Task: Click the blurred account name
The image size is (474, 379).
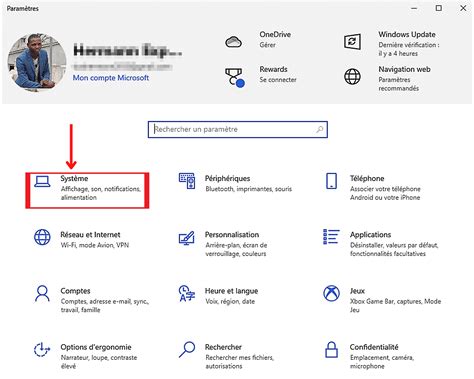Action: [128, 51]
